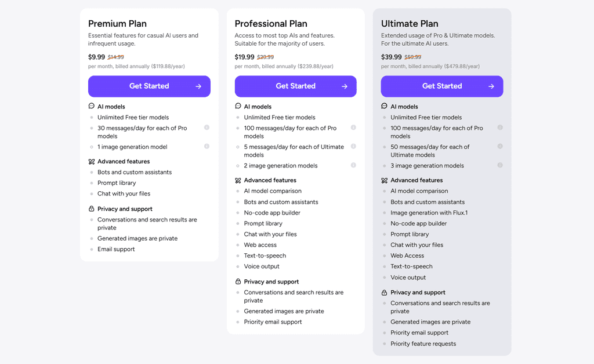Open the info tooltip beside 2 image generation models

coord(353,165)
